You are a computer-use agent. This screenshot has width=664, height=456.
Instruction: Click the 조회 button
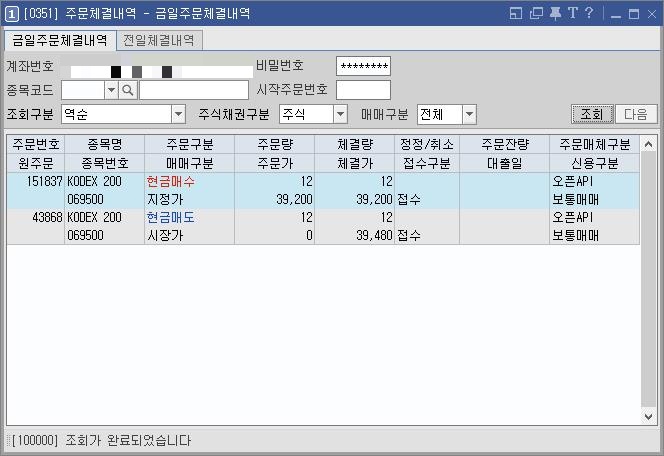(x=592, y=114)
